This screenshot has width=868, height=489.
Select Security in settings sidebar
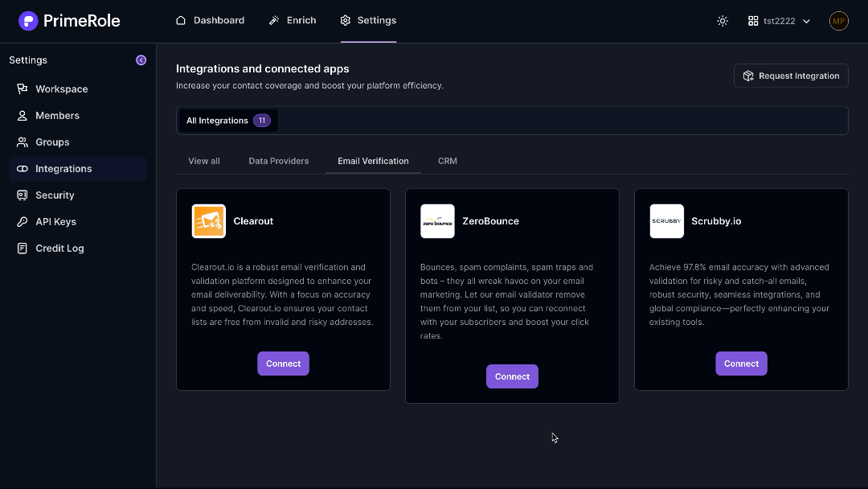tap(77, 195)
